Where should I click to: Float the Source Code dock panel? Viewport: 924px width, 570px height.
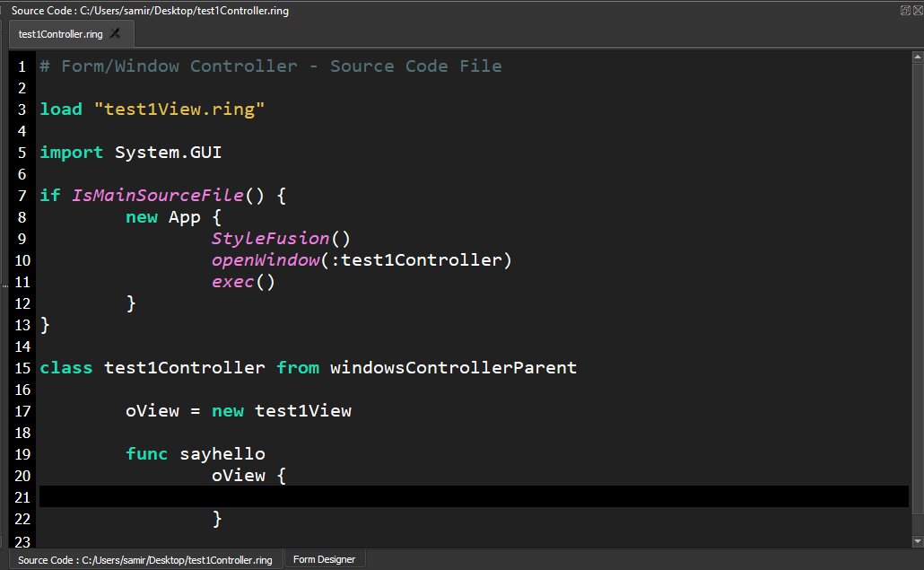click(904, 10)
